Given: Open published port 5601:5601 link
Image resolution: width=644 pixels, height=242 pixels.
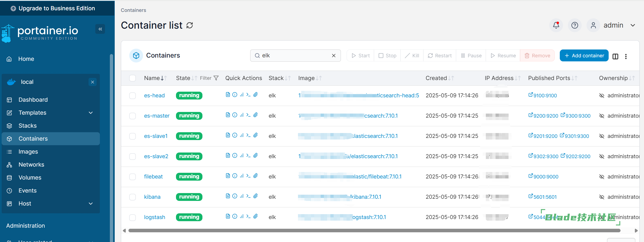Looking at the screenshot, I should (543, 197).
